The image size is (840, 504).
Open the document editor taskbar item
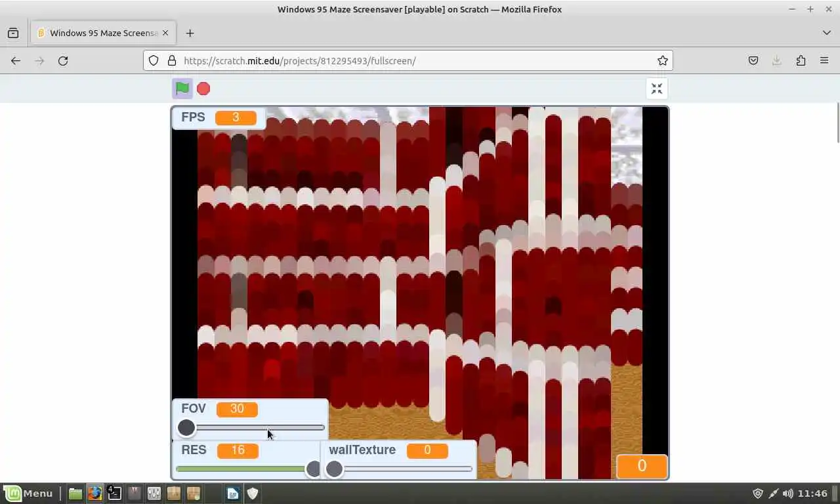(x=233, y=493)
